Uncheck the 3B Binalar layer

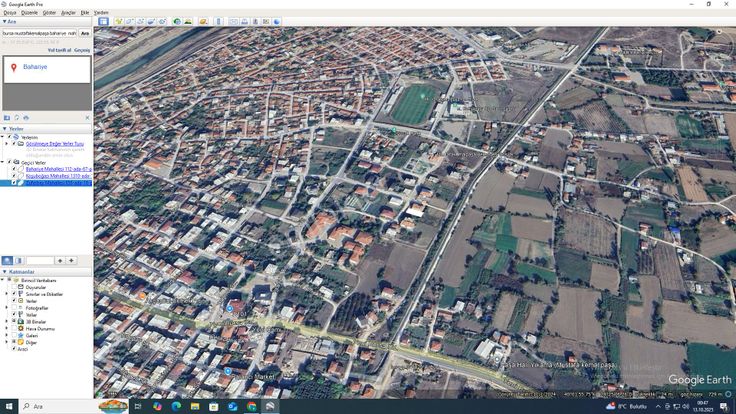(x=13, y=320)
